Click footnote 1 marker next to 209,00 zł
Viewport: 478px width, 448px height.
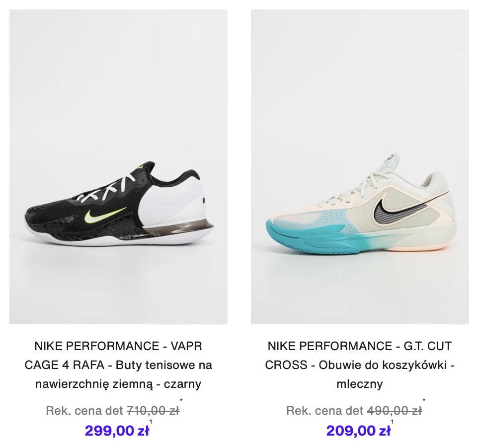click(x=392, y=422)
